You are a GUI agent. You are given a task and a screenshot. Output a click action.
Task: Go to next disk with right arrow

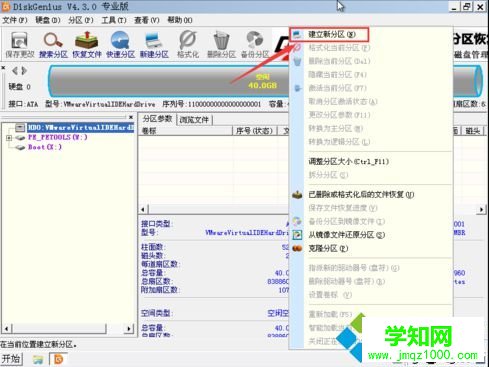pos(24,71)
